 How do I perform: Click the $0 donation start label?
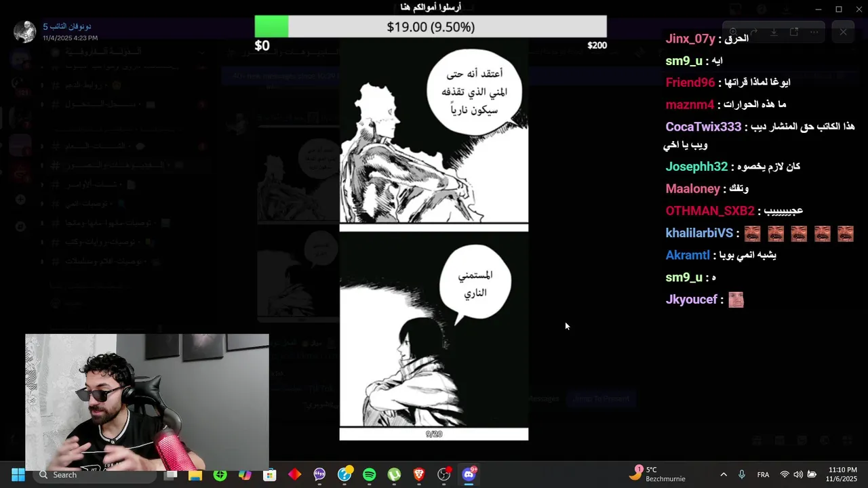262,45
